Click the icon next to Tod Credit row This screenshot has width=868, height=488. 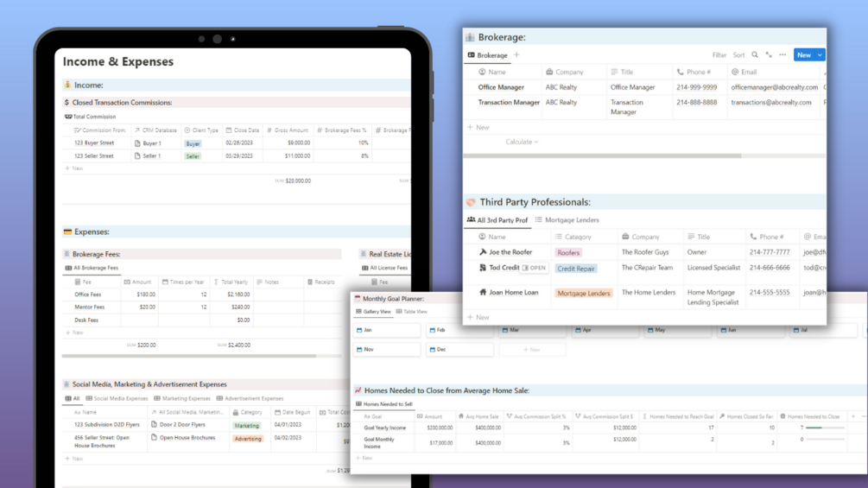[483, 267]
